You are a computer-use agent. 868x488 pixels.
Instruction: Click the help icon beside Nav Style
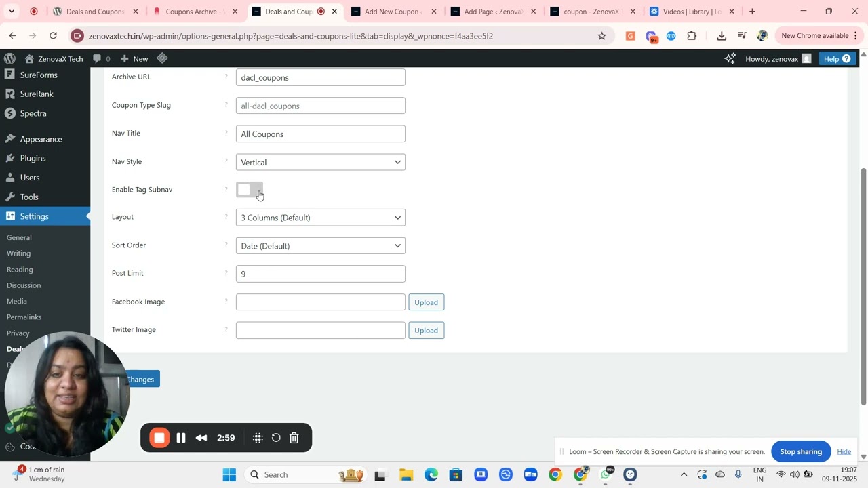click(226, 161)
